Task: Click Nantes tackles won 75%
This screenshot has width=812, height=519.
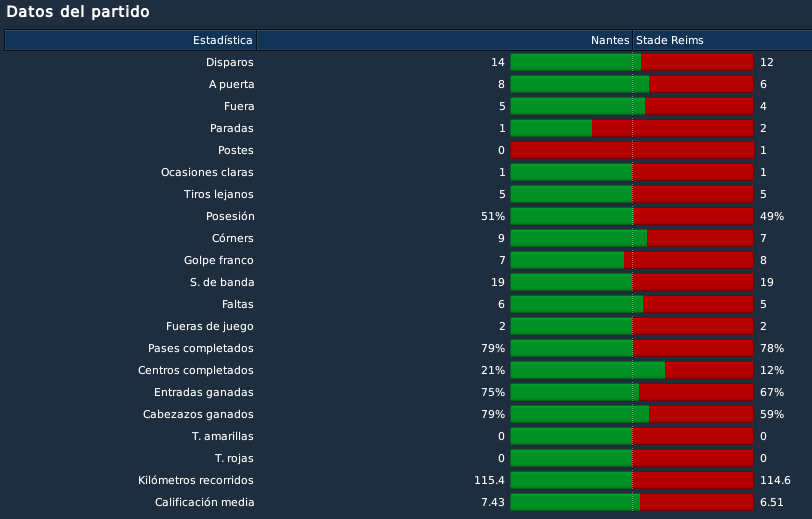Action: (492, 393)
